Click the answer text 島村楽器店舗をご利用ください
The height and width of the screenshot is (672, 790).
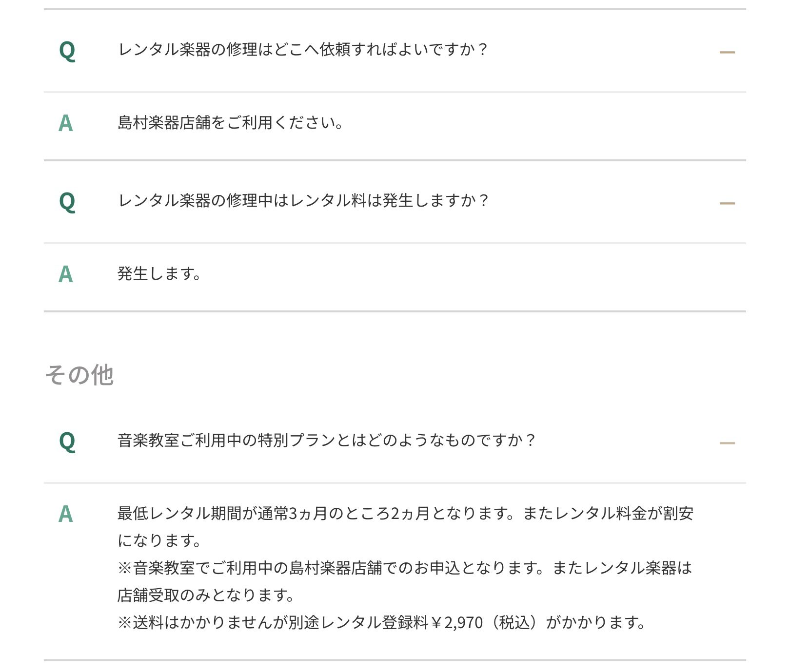230,123
